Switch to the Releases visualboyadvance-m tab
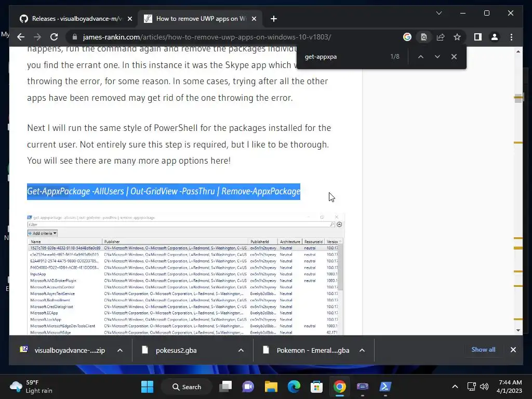The width and height of the screenshot is (532, 399). pos(76,19)
